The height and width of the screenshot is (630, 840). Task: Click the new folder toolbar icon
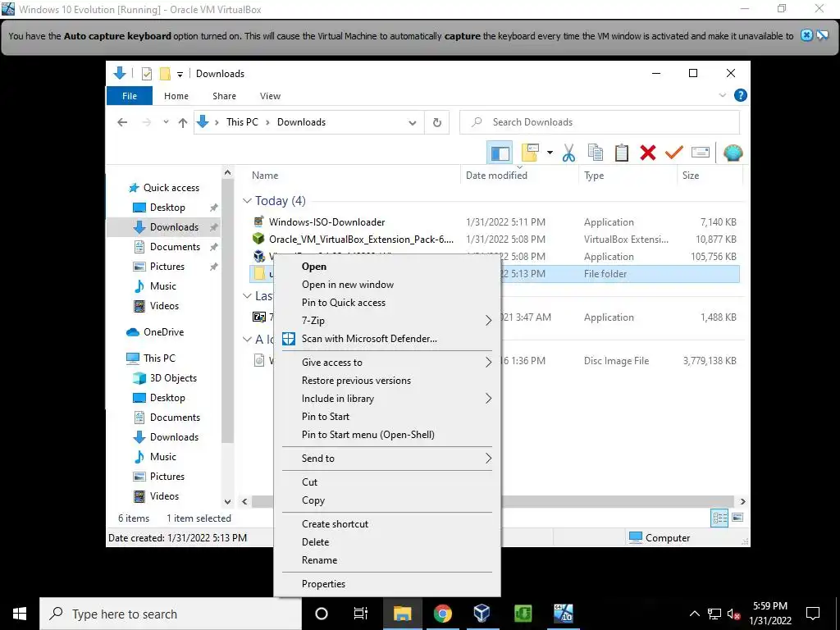click(x=530, y=153)
